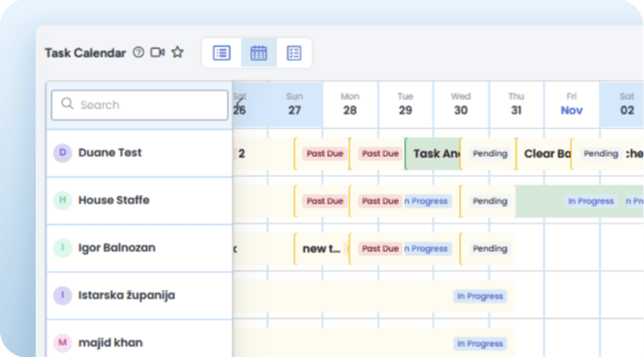The width and height of the screenshot is (644, 357).
Task: Click the search magnifier icon
Action: click(x=67, y=103)
